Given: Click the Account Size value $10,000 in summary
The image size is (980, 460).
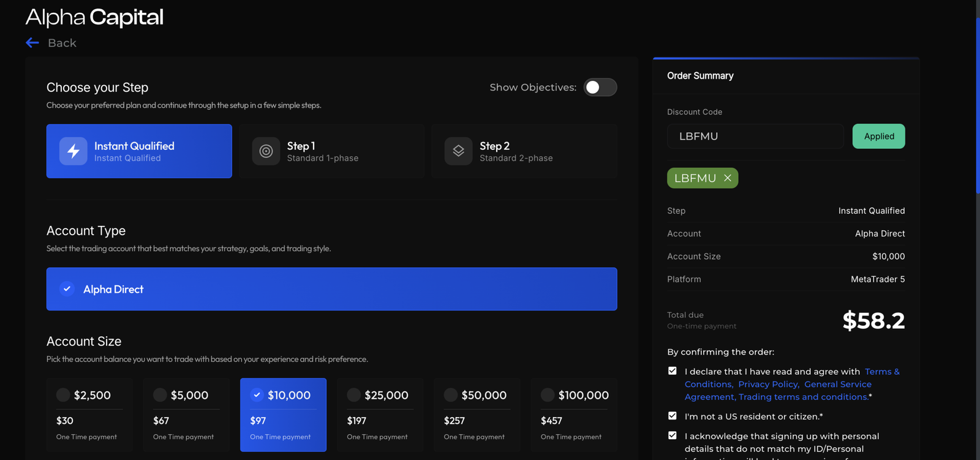Looking at the screenshot, I should tap(889, 257).
